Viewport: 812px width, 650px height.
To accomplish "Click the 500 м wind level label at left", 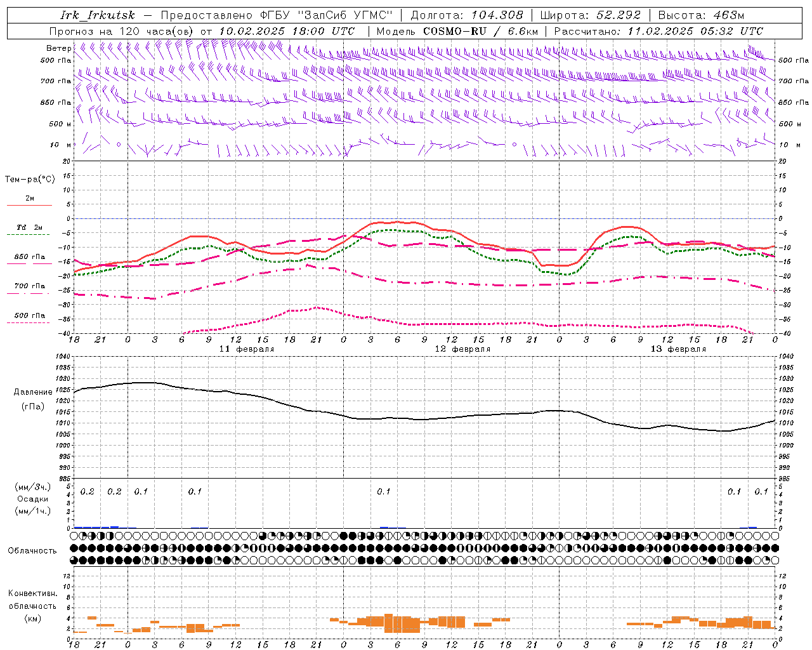I will point(60,124).
